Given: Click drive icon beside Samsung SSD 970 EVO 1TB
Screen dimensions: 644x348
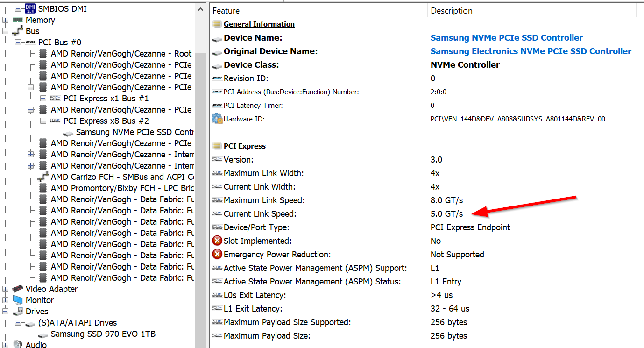Looking at the screenshot, I should (43, 335).
